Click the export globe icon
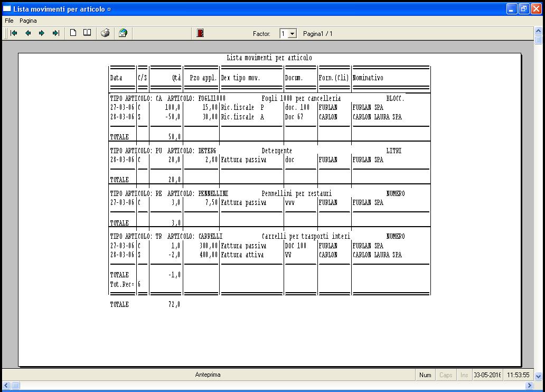Viewport: 545px width, 392px height. [123, 33]
